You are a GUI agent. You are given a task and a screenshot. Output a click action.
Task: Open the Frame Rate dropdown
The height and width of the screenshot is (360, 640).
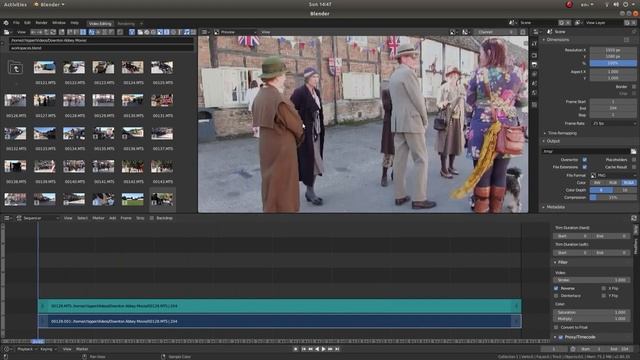613,123
